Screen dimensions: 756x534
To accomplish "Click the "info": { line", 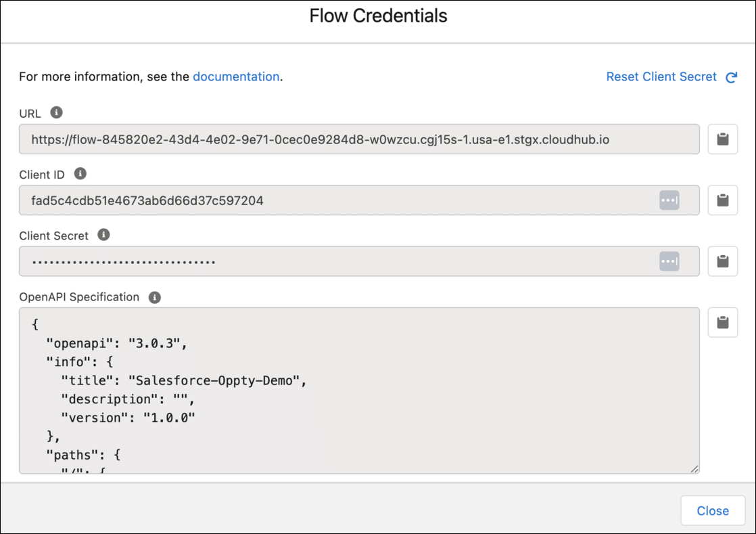I will 80,362.
